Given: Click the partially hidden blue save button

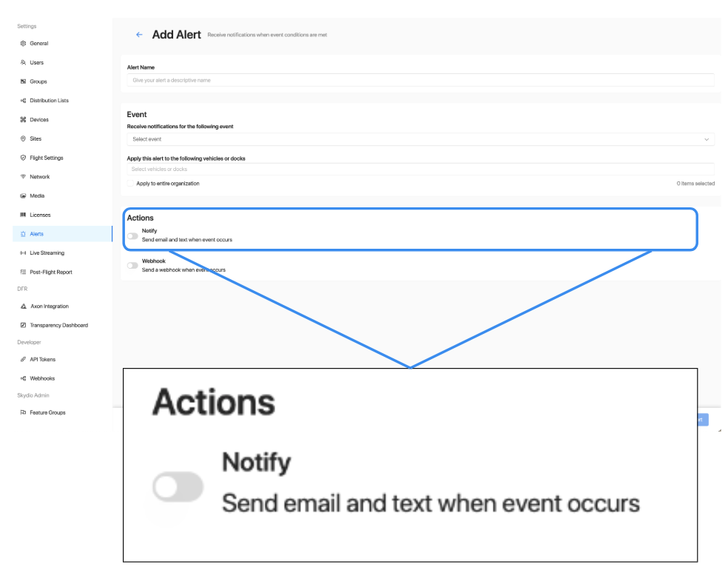Looking at the screenshot, I should click(703, 420).
